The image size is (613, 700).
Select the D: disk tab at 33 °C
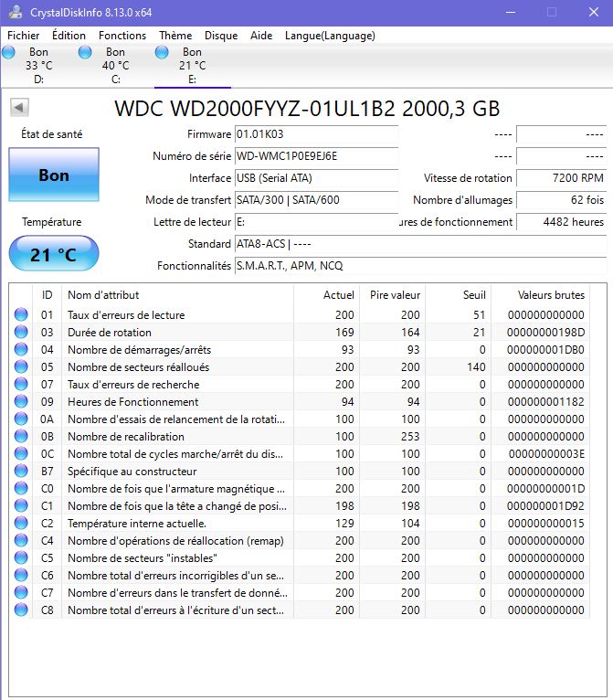(x=38, y=66)
